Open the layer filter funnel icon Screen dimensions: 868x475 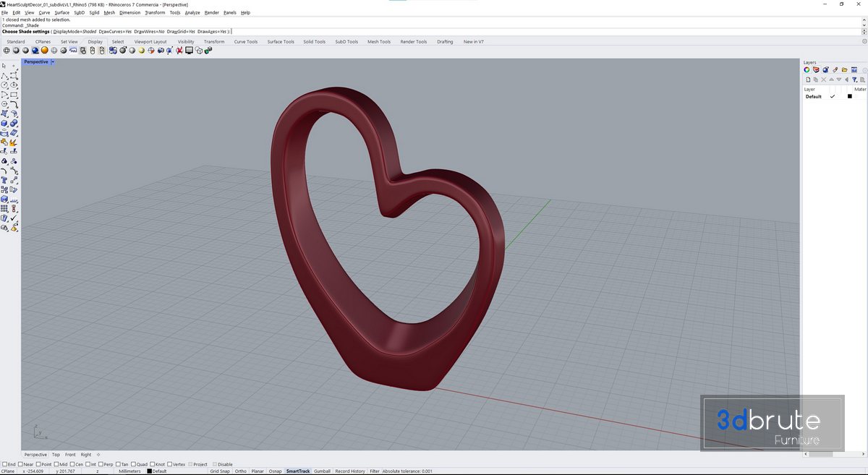854,80
